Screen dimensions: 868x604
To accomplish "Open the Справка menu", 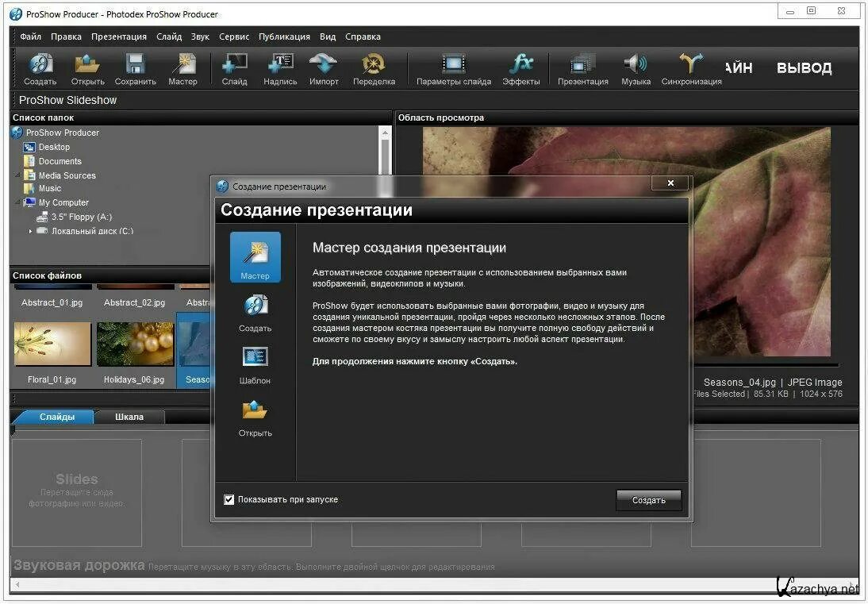I will [363, 37].
